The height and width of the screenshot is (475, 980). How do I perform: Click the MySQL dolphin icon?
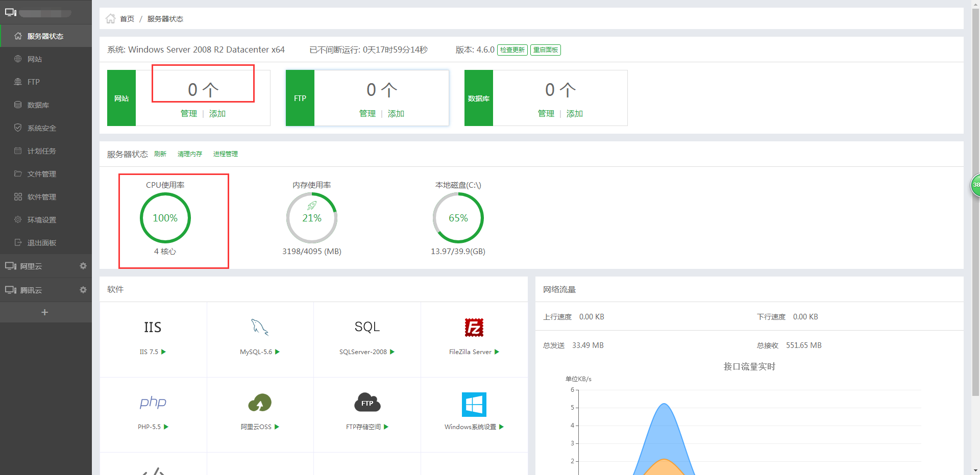[260, 327]
